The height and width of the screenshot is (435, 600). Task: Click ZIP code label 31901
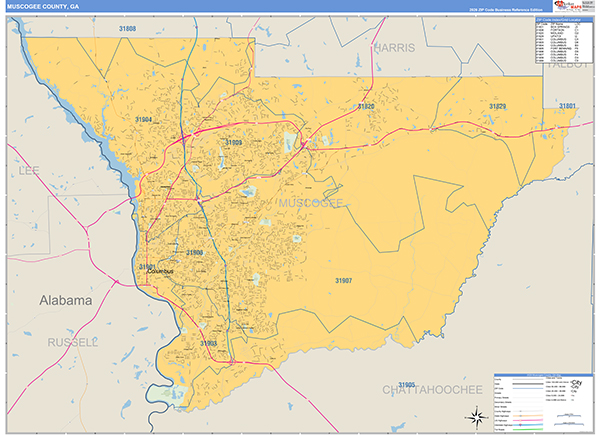pos(147,266)
